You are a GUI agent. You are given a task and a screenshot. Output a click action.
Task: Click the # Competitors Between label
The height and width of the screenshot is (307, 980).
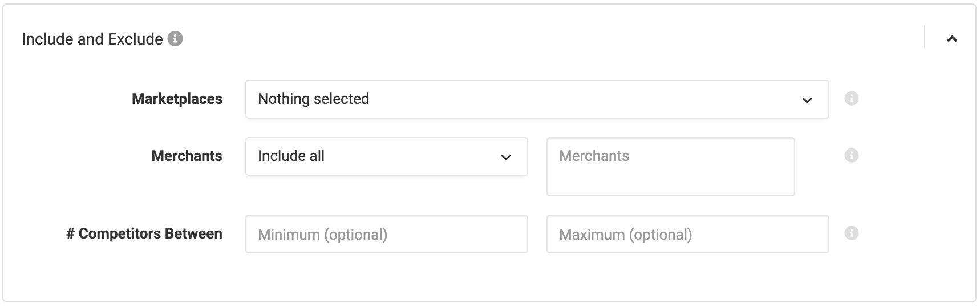pyautogui.click(x=144, y=233)
